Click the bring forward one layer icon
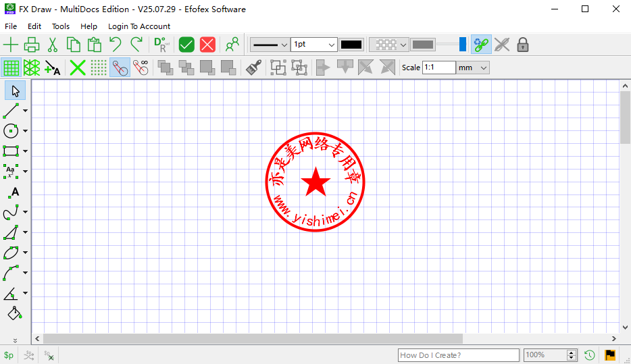Screen dimensions: 631x364 click(x=186, y=68)
